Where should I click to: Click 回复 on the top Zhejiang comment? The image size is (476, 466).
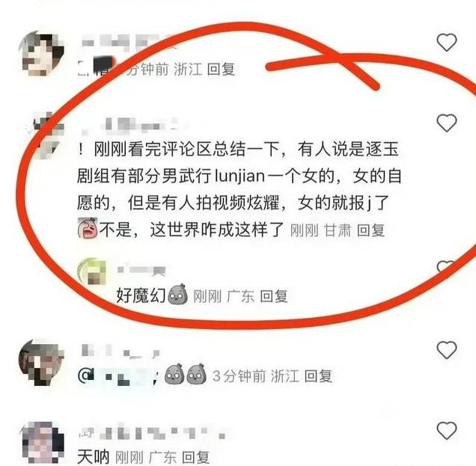click(221, 69)
